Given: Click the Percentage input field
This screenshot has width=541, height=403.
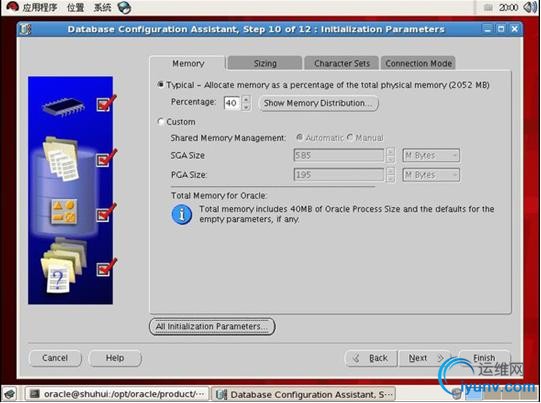Looking at the screenshot, I should (232, 103).
